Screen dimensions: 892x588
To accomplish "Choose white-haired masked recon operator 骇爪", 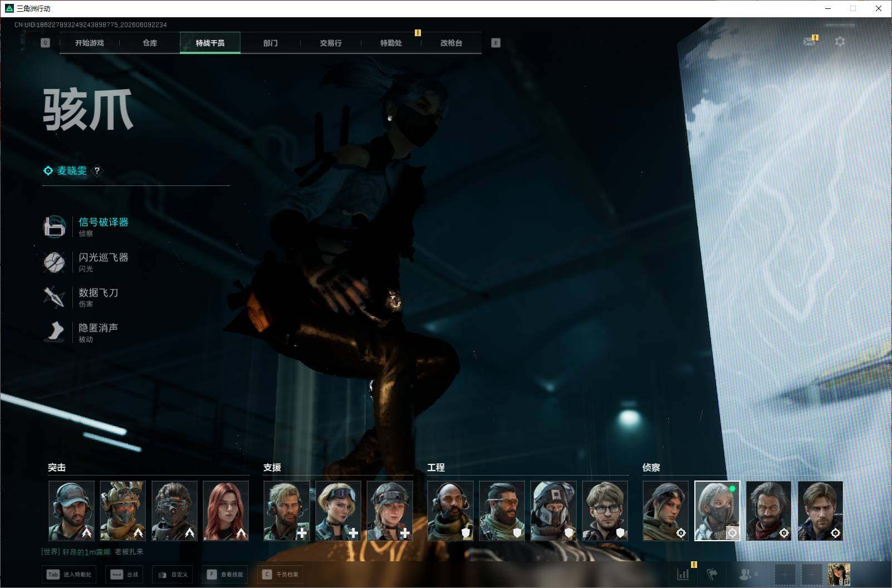I will point(717,511).
